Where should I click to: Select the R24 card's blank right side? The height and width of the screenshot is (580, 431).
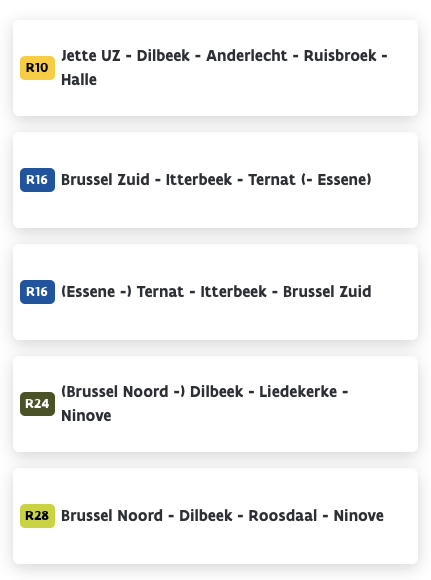(x=383, y=404)
